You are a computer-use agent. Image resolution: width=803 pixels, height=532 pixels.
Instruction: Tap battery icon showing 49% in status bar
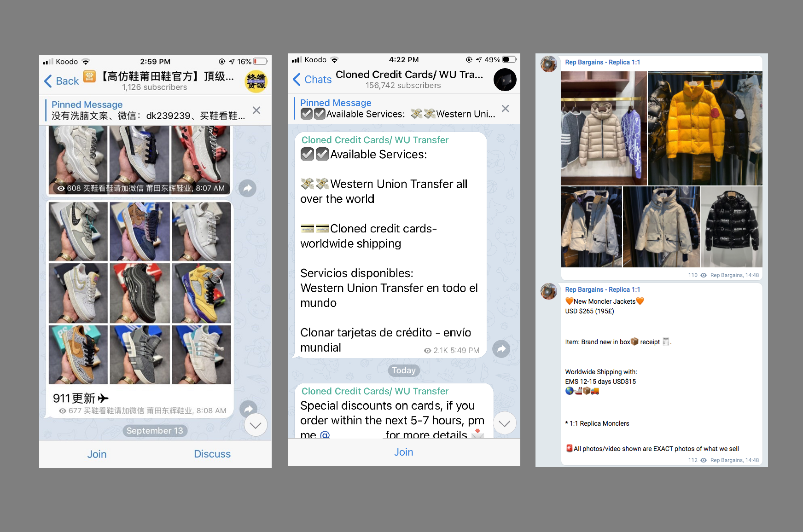509,60
